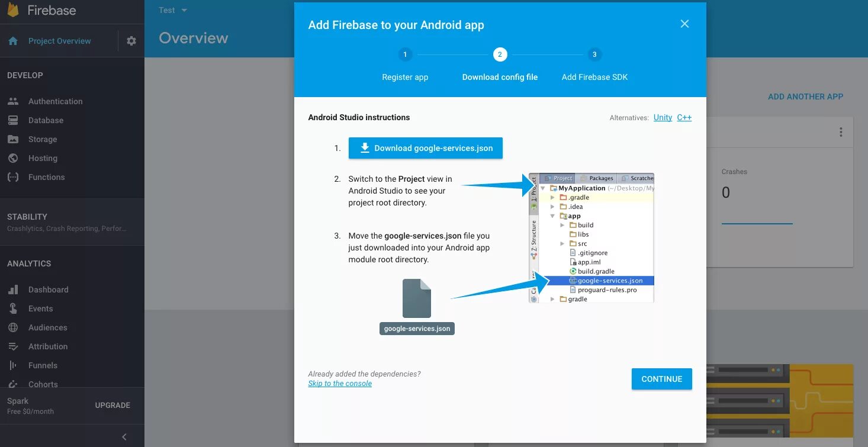Click ADD ANOTHER APP

click(x=805, y=97)
